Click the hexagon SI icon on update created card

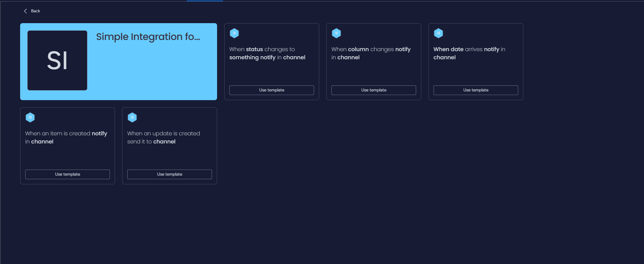(x=132, y=117)
